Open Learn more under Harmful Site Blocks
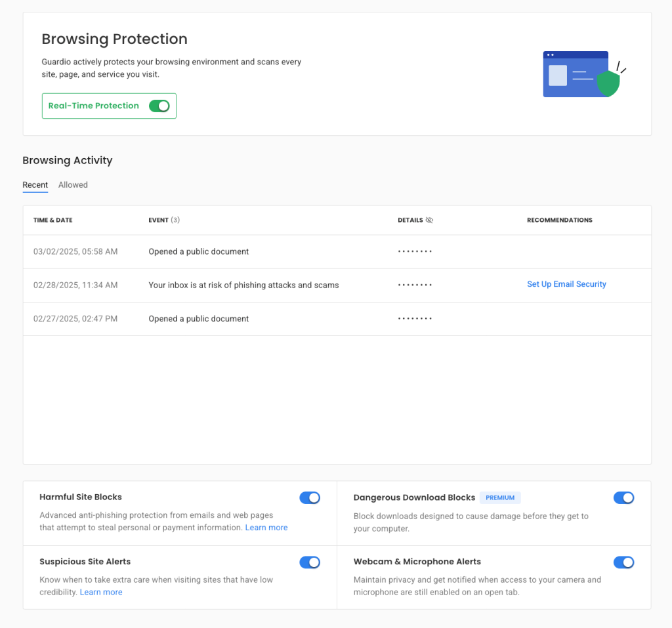The width and height of the screenshot is (672, 628). click(266, 528)
